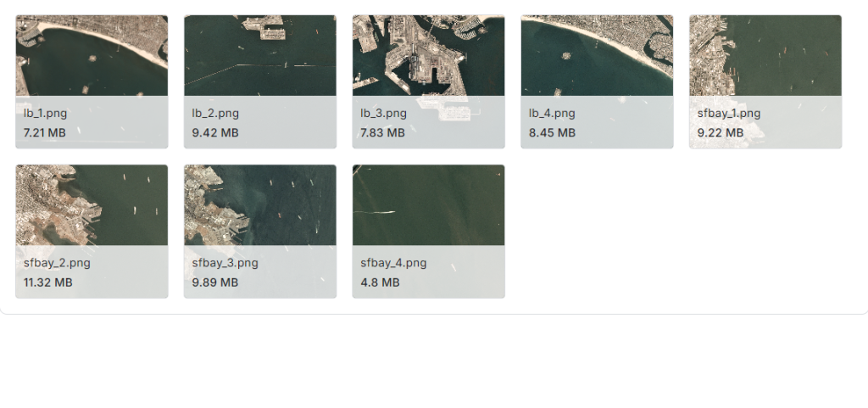The height and width of the screenshot is (408, 868).
Task: Click the lb_2.png file name text
Action: click(215, 114)
